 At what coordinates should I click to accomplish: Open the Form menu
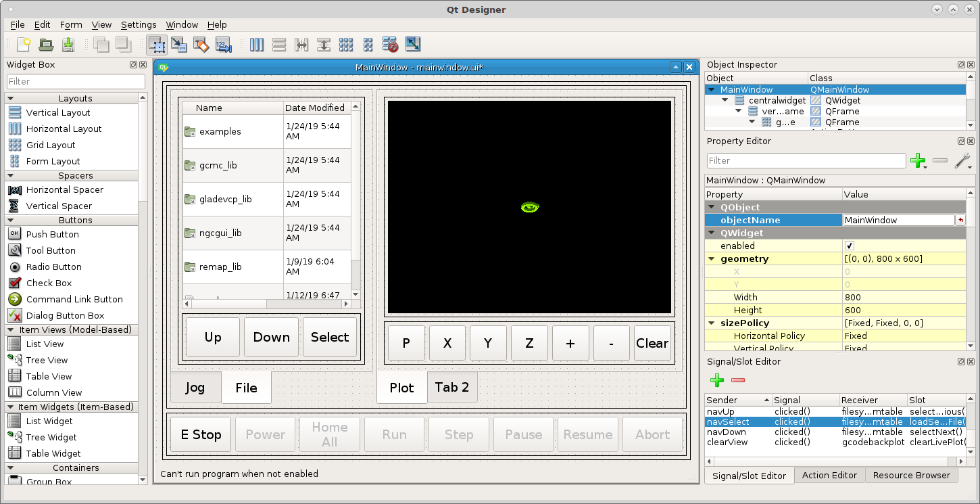71,25
